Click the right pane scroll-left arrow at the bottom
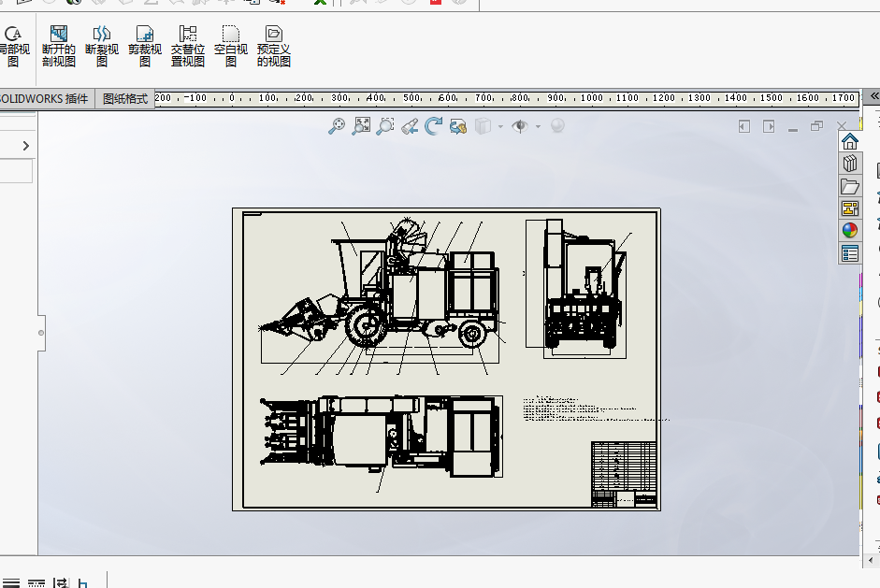Viewport: 880px width, 588px height. (x=871, y=560)
